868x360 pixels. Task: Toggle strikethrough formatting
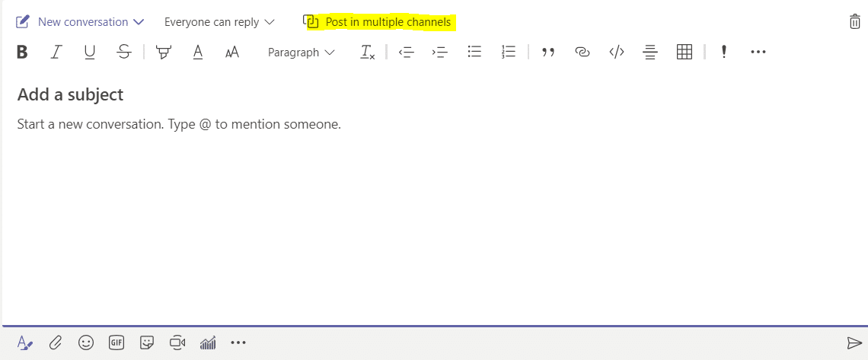(124, 52)
